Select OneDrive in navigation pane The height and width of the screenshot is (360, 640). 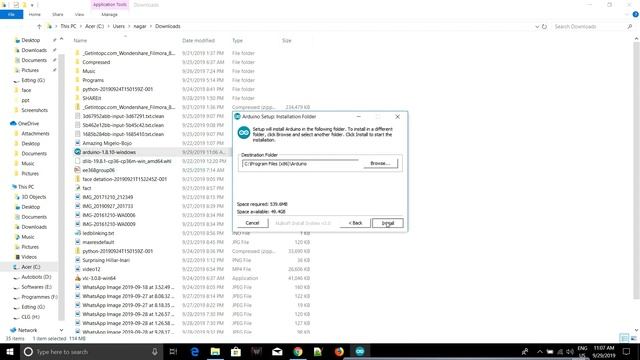coord(28,123)
